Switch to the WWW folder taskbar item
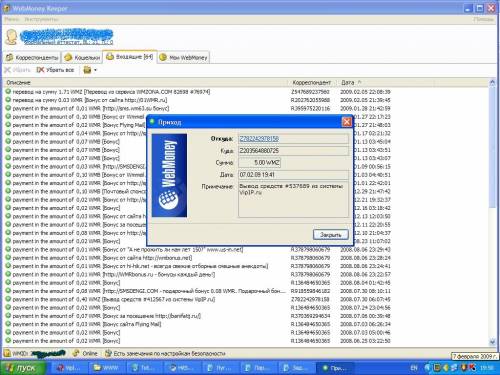Image resolution: width=500 pixels, height=375 pixels. point(106,368)
